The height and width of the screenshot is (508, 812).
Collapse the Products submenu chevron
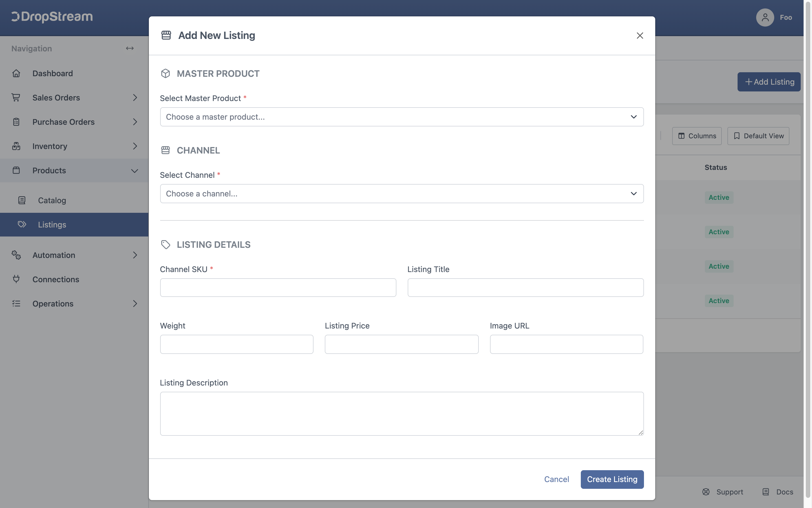tap(135, 171)
